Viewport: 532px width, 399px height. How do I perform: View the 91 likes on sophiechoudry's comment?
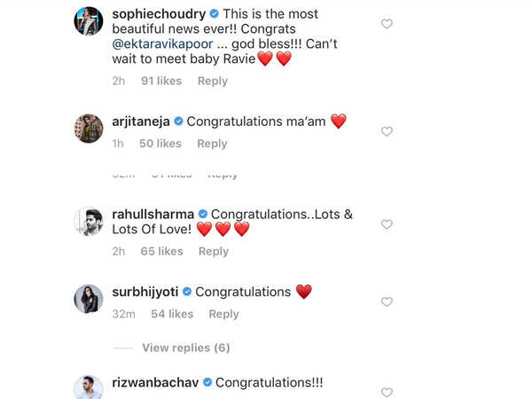click(x=161, y=81)
